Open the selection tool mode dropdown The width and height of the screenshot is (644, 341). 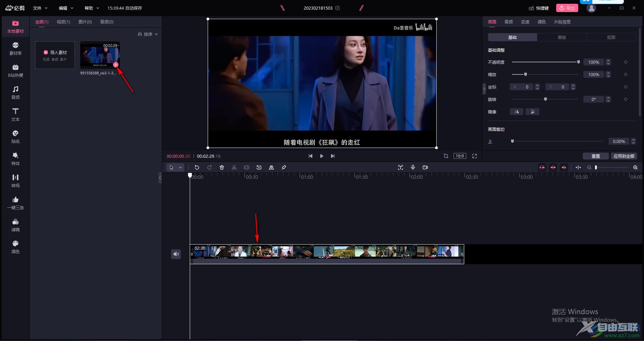[x=180, y=167]
